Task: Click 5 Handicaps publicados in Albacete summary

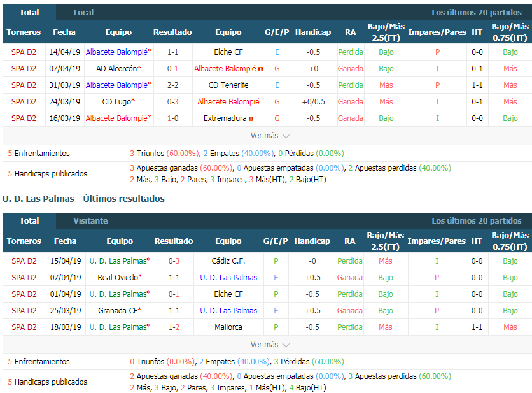Action: [x=48, y=174]
